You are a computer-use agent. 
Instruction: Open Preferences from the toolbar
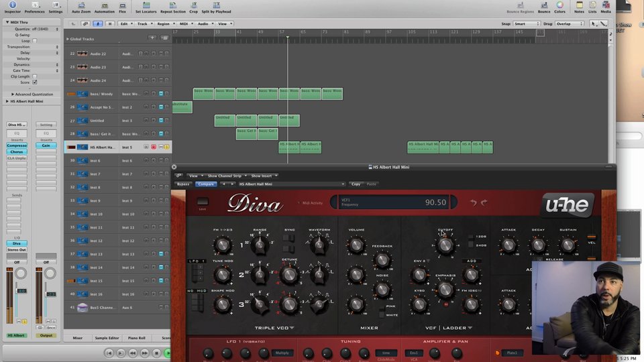(x=34, y=5)
